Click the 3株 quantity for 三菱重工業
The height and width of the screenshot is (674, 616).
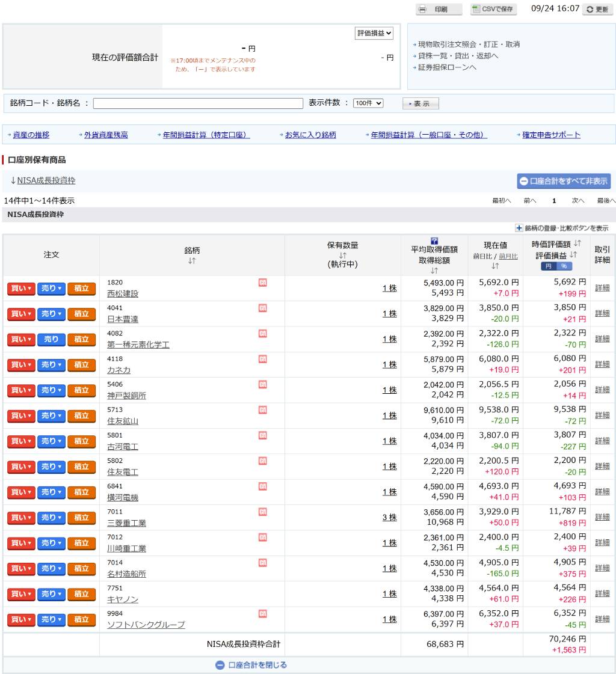(x=389, y=518)
